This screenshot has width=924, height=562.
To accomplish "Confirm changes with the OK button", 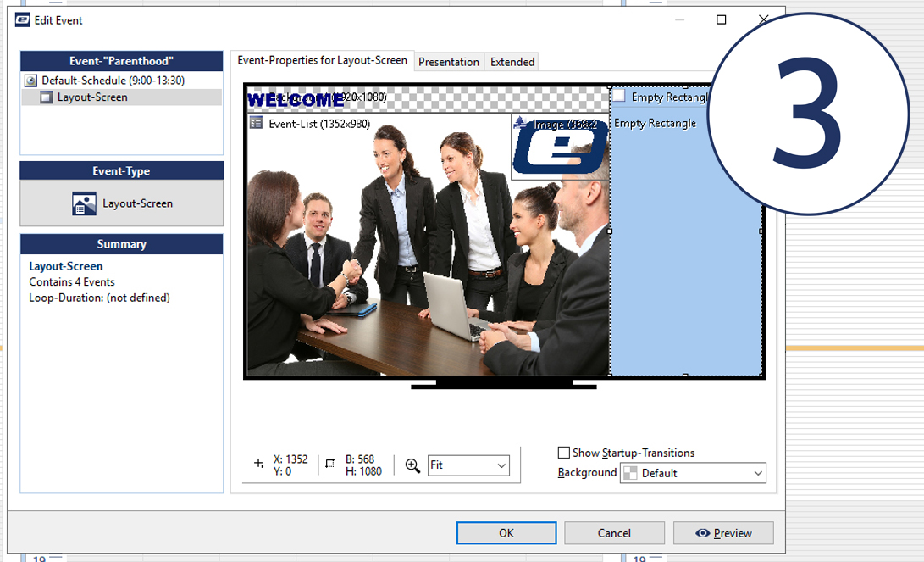I will click(506, 532).
